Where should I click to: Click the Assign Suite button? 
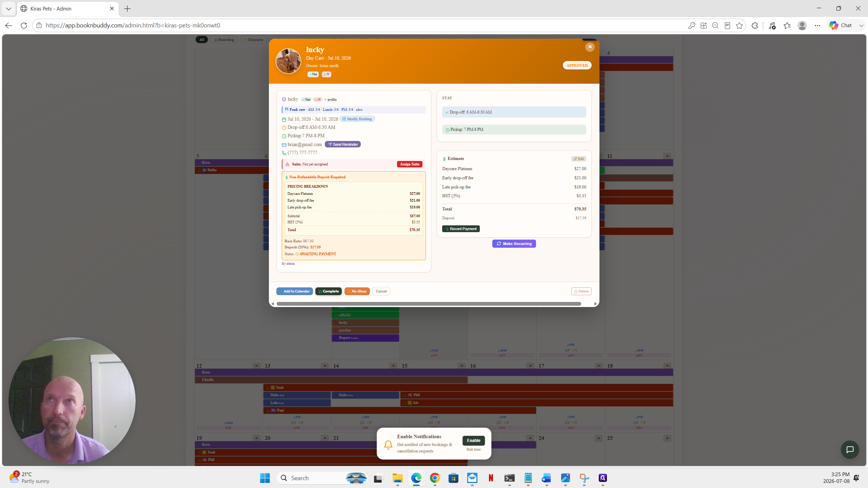pos(410,164)
